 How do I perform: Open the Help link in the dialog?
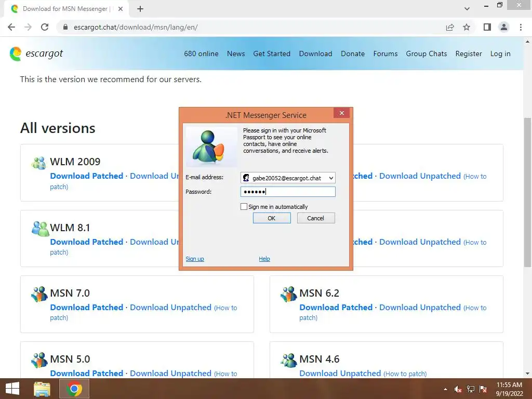point(264,259)
